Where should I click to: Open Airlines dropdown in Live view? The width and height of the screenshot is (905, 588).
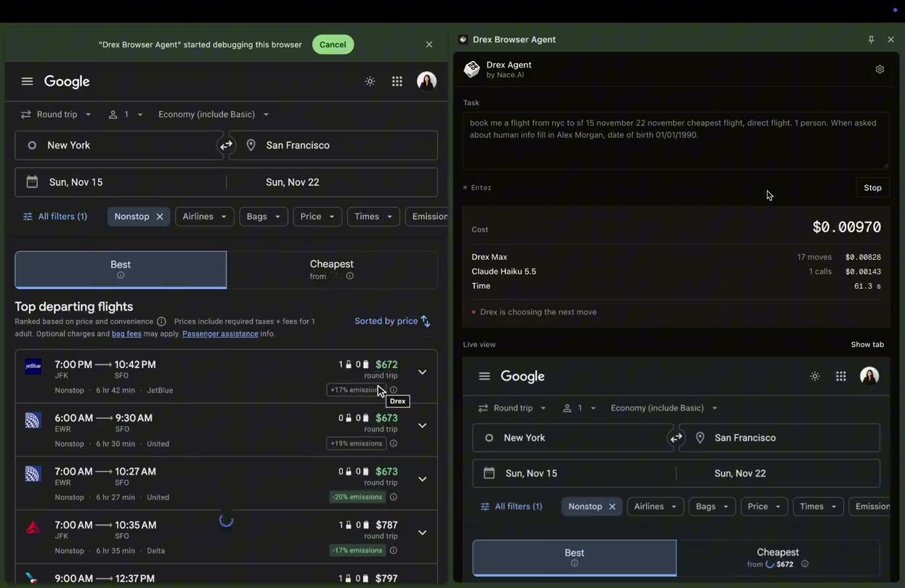pos(655,507)
